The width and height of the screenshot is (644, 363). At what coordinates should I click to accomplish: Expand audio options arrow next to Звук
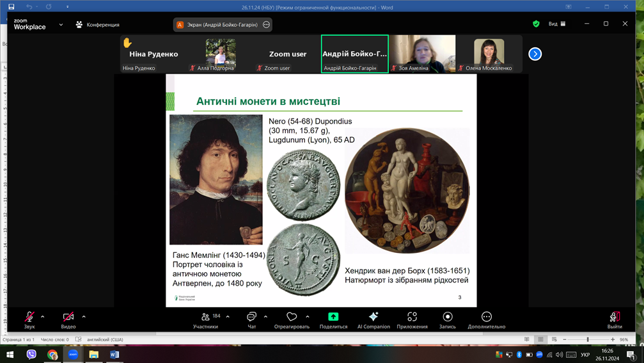(43, 316)
